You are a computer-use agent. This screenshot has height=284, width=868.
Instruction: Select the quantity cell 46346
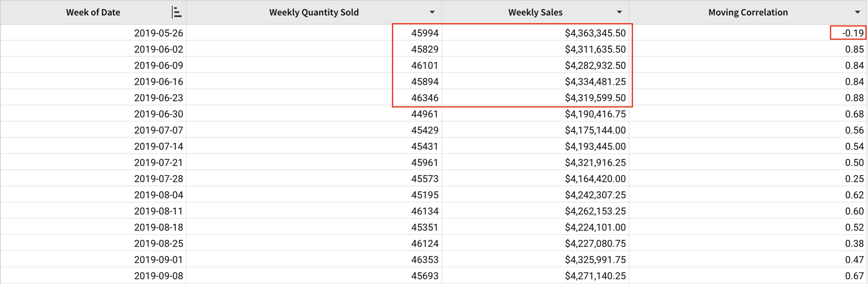click(x=425, y=98)
